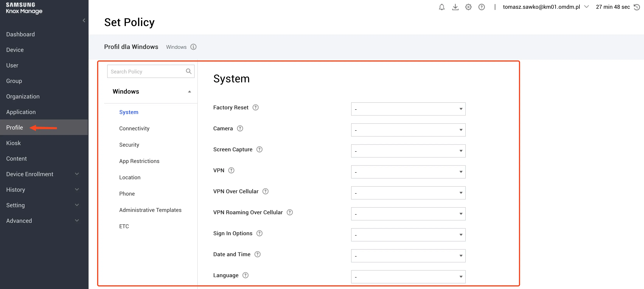Screen dimensions: 644x289
Task: Open Kiosk in sidebar
Action: [x=14, y=143]
